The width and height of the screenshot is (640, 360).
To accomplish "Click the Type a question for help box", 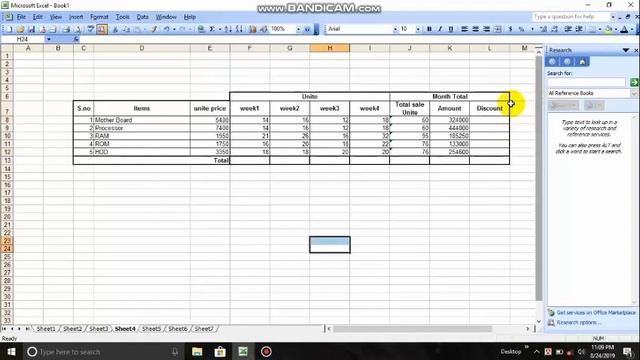I will (571, 17).
